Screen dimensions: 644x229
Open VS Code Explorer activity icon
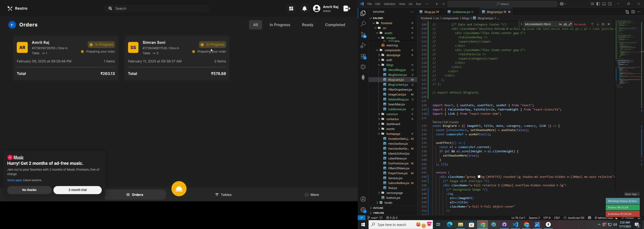coord(363,13)
